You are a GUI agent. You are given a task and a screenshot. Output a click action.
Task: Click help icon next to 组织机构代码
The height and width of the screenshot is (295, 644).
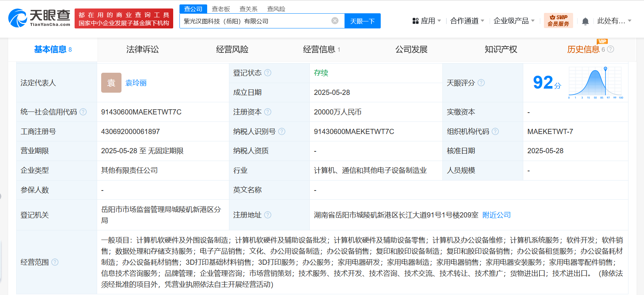[495, 131]
